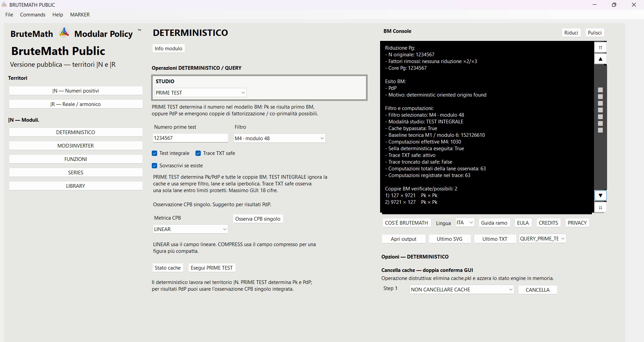Click the Riduci console button
Image resolution: width=644 pixels, height=342 pixels.
tap(571, 33)
